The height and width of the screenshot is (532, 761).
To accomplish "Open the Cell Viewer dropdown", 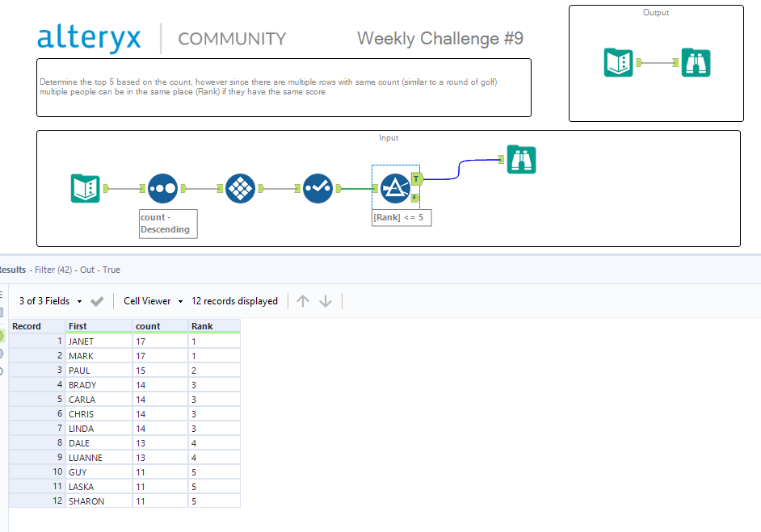I will click(x=153, y=301).
